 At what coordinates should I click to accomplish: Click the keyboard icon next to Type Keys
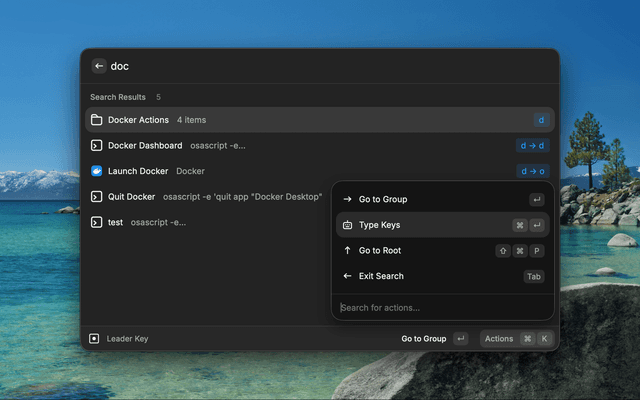pyautogui.click(x=347, y=225)
